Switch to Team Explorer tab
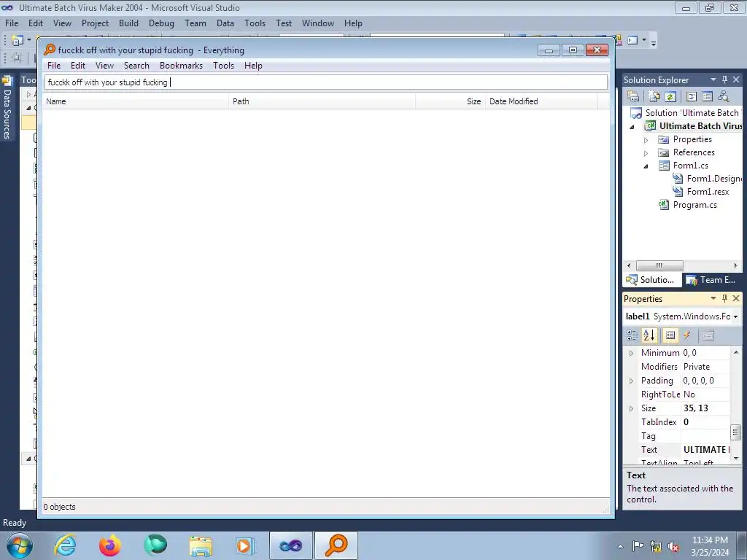Image resolution: width=747 pixels, height=560 pixels. (711, 280)
